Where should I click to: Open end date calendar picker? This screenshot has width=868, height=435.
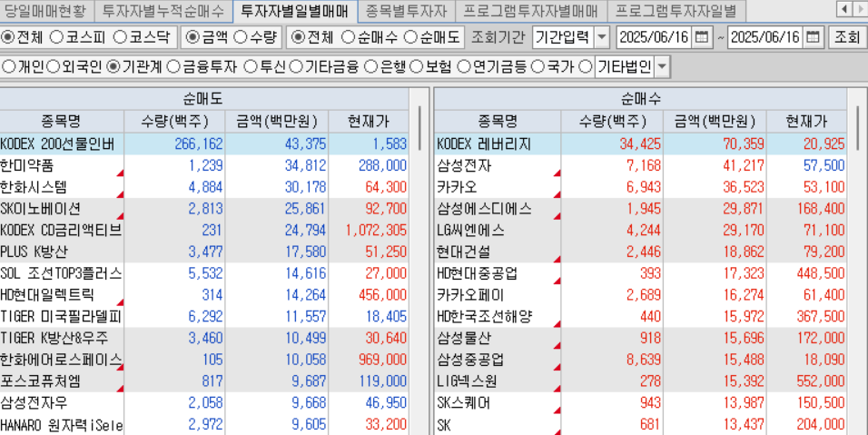point(814,37)
